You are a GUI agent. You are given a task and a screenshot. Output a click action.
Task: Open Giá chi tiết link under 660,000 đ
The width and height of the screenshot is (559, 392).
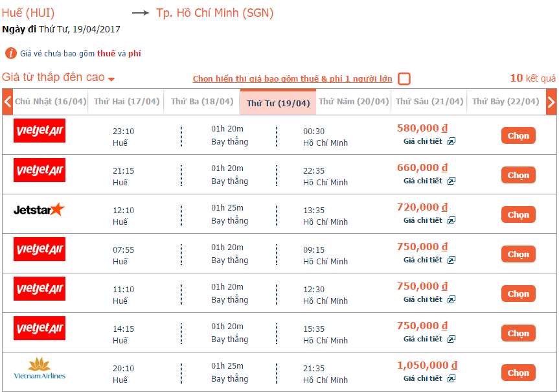point(423,181)
